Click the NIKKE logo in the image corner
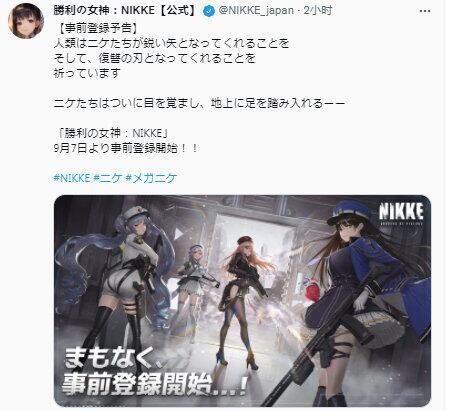 pos(401,213)
